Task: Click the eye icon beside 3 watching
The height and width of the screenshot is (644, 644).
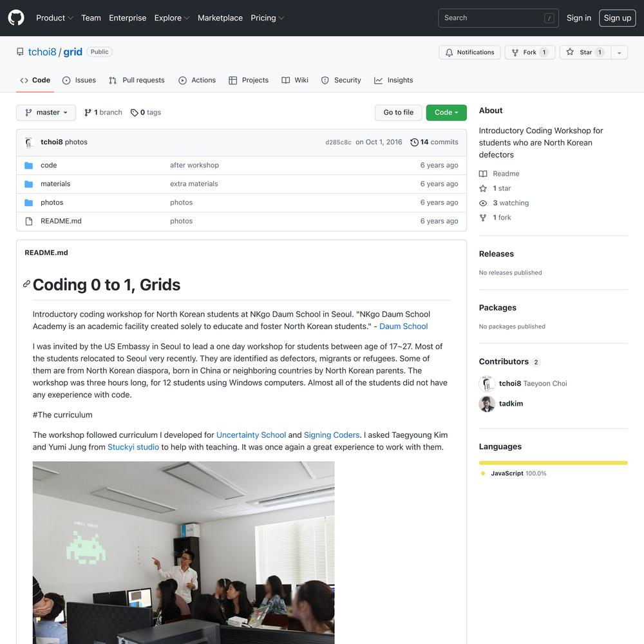Action: [483, 203]
